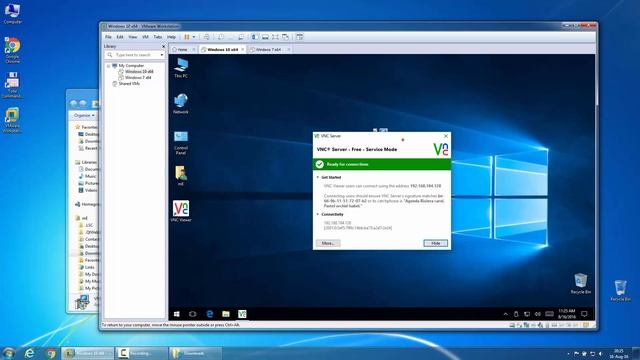Click the Pause/suspend VM toolbar button

(x=187, y=37)
